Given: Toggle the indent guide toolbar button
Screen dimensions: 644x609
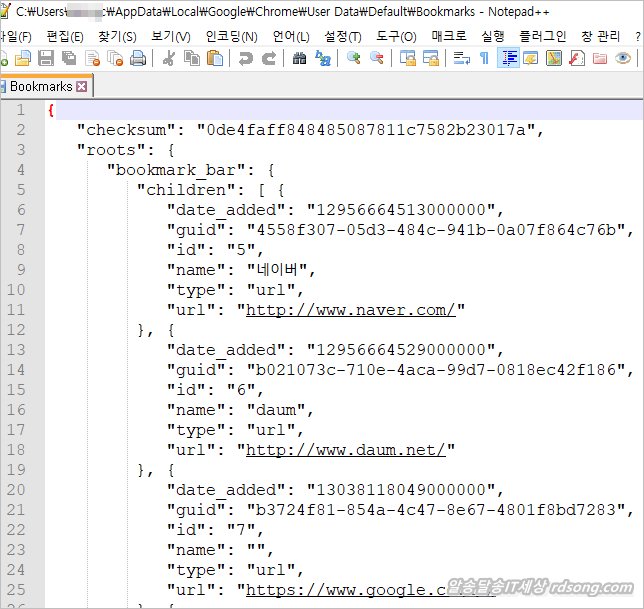Looking at the screenshot, I should point(509,58).
